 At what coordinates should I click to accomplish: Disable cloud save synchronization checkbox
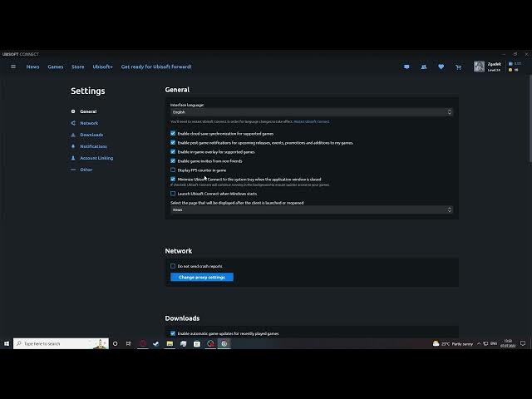pos(173,133)
